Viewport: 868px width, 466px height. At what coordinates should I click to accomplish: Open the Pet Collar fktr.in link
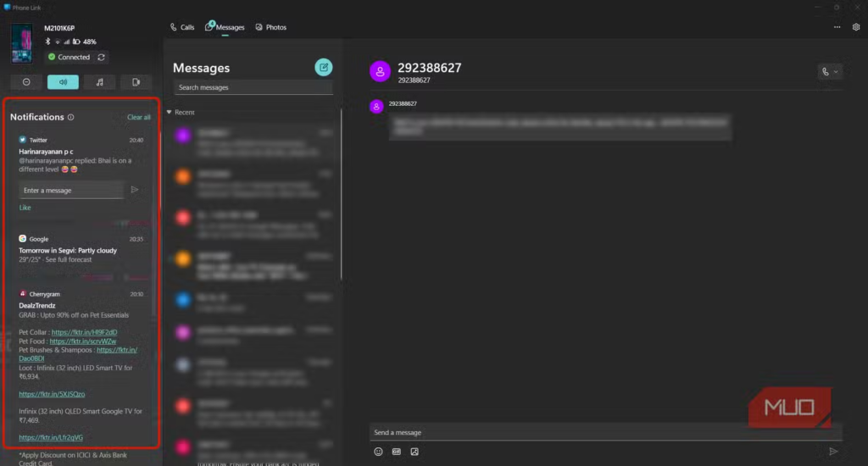coord(84,332)
